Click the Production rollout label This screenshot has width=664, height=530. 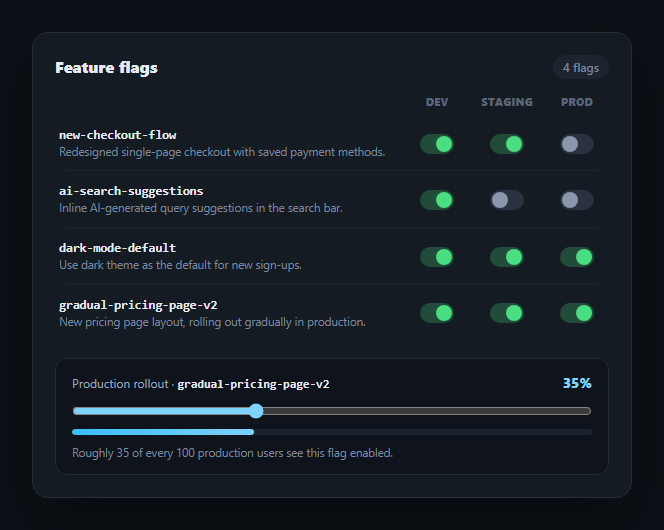[120, 384]
